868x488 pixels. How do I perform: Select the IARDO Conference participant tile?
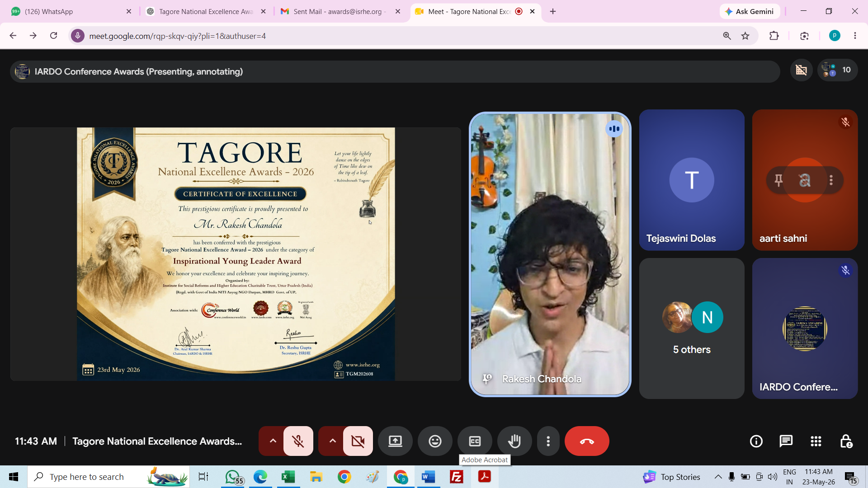pos(805,328)
